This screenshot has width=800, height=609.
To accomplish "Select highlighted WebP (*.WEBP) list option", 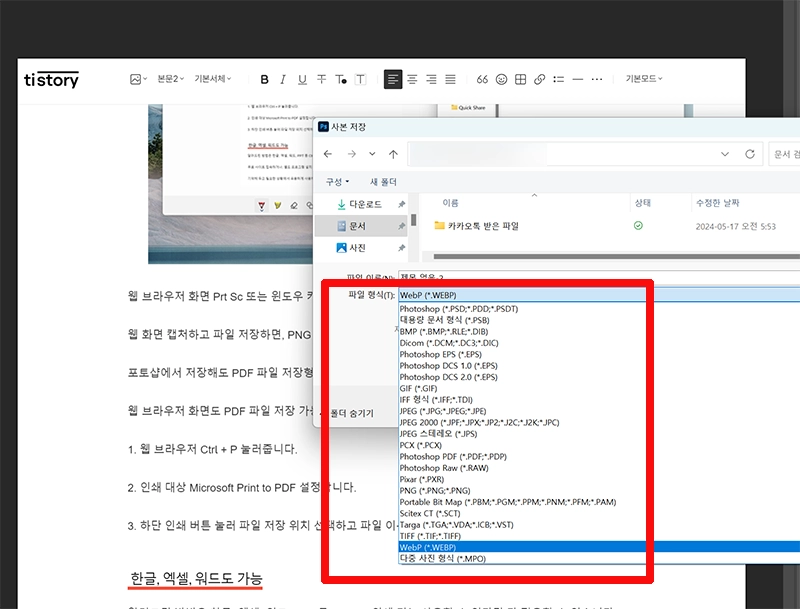I will [599, 547].
